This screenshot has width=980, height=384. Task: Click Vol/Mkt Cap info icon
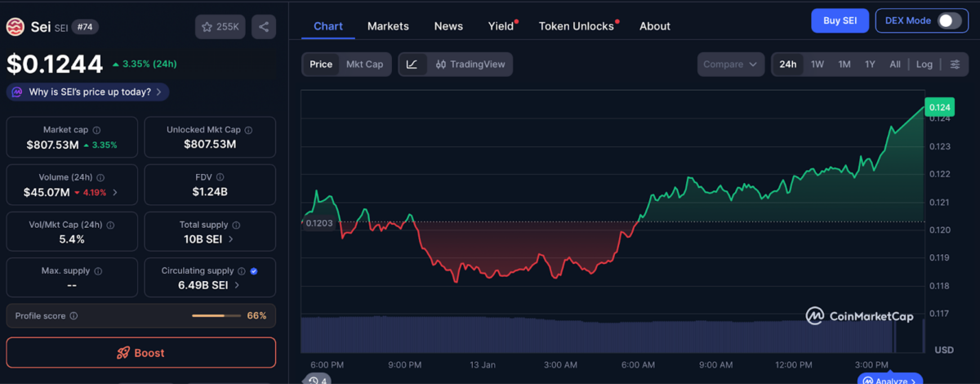pos(111,225)
